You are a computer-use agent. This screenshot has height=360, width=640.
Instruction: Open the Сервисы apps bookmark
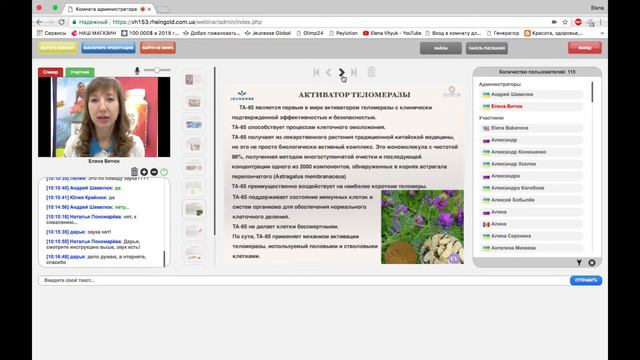point(51,33)
